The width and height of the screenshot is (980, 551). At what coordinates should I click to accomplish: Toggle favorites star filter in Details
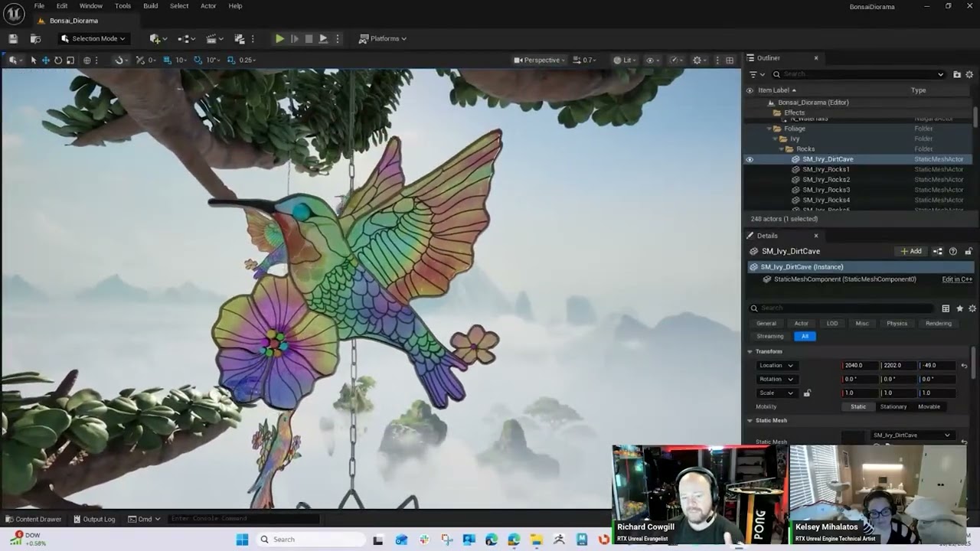(x=959, y=308)
